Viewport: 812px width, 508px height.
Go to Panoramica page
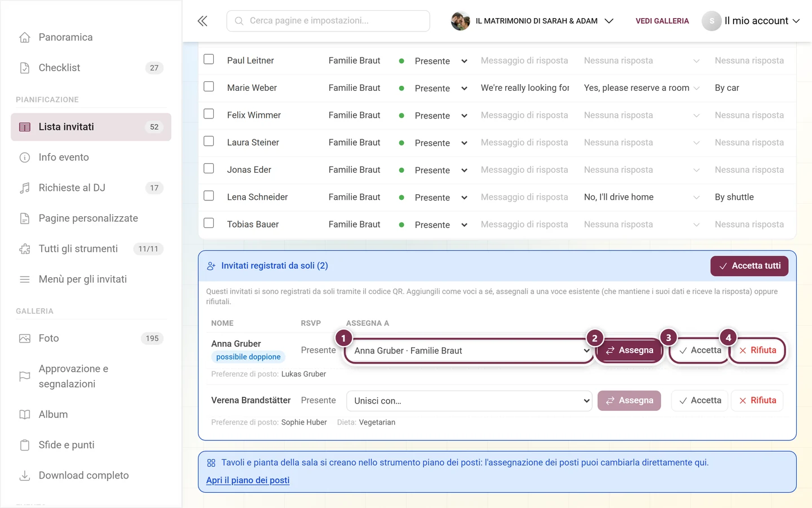(x=91, y=37)
